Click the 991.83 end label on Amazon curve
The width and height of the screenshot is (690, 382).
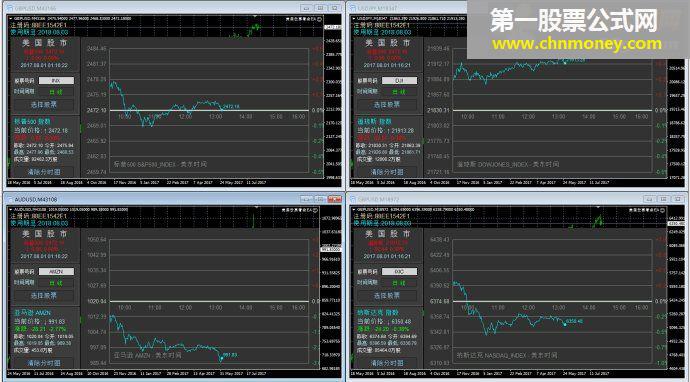tap(230, 355)
